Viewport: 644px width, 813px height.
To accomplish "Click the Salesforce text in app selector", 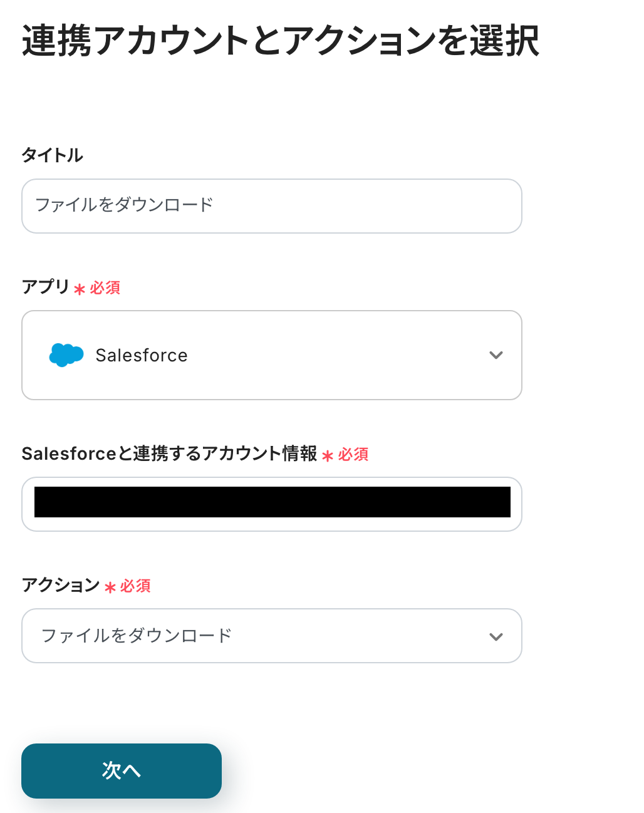I will tap(142, 355).
